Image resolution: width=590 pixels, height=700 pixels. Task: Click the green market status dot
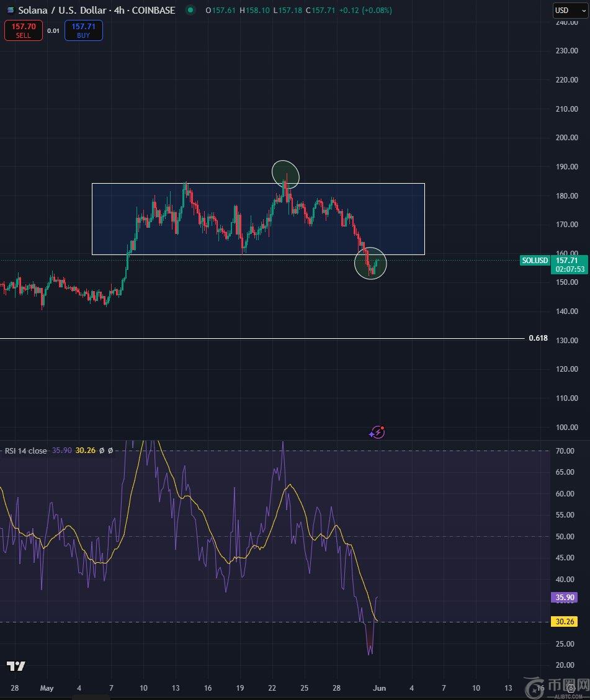click(190, 11)
